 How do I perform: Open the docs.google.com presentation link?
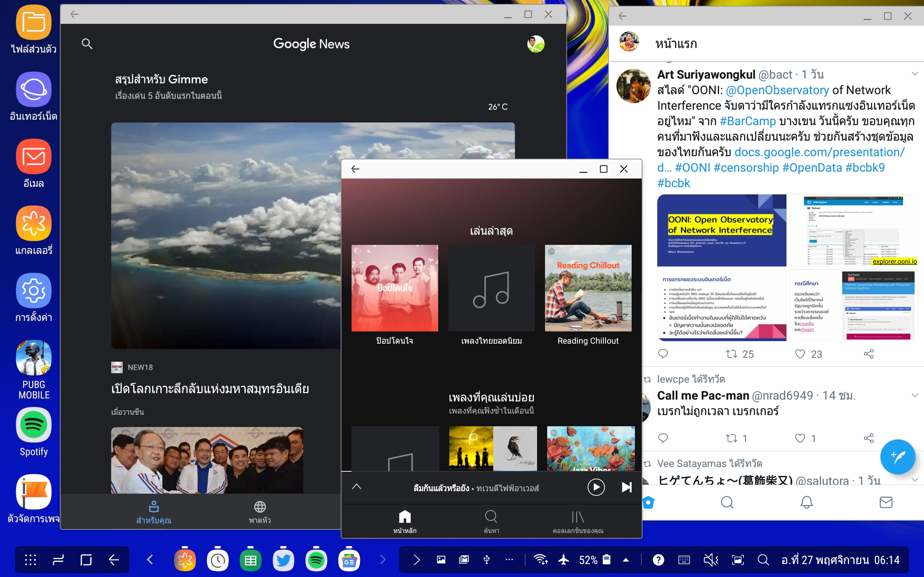(x=819, y=152)
